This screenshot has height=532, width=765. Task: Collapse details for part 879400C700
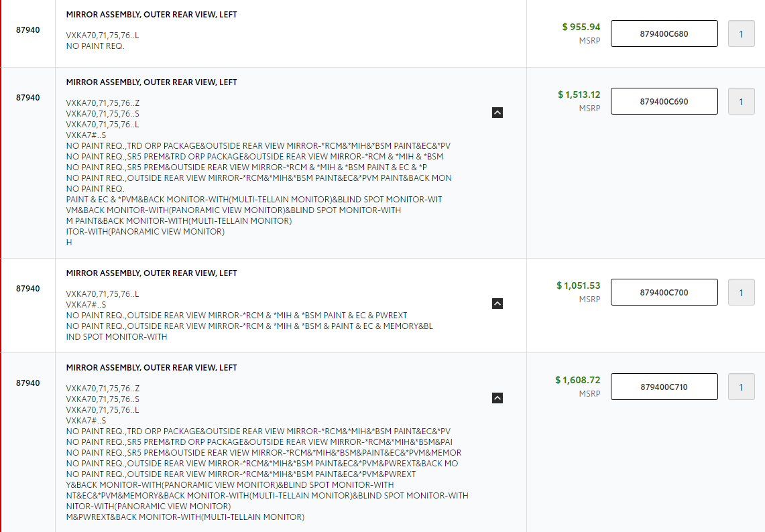[497, 304]
